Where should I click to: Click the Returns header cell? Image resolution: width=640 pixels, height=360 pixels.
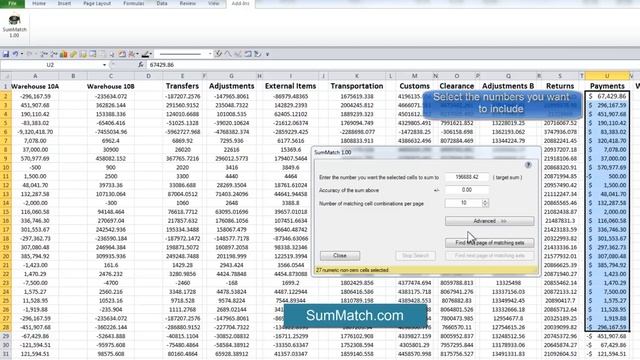pos(560,86)
